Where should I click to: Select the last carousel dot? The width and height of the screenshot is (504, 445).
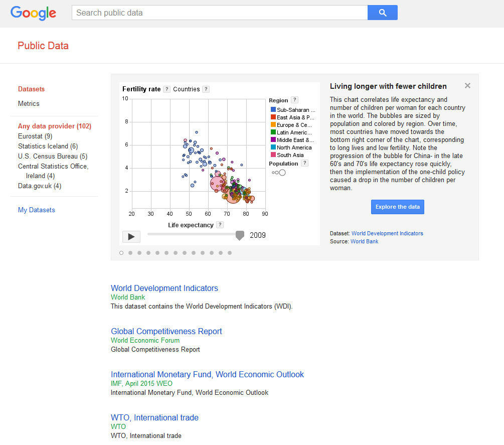click(230, 253)
